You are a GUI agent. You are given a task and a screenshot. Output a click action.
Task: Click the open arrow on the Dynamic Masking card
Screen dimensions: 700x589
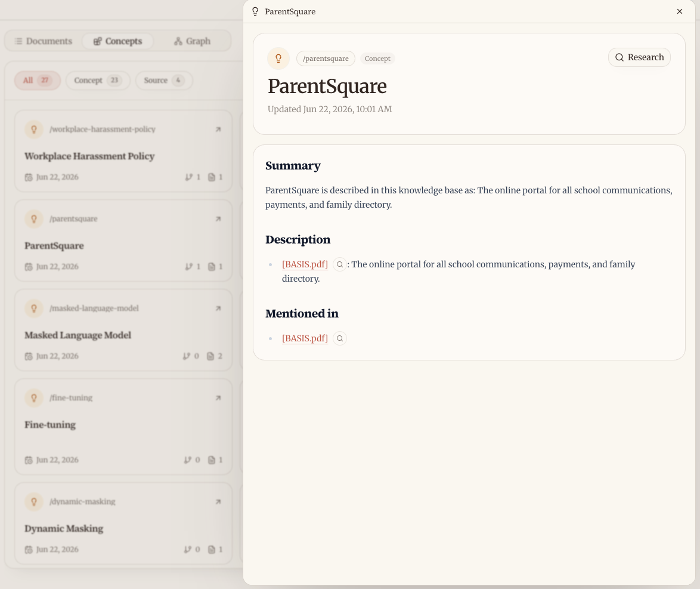click(218, 501)
